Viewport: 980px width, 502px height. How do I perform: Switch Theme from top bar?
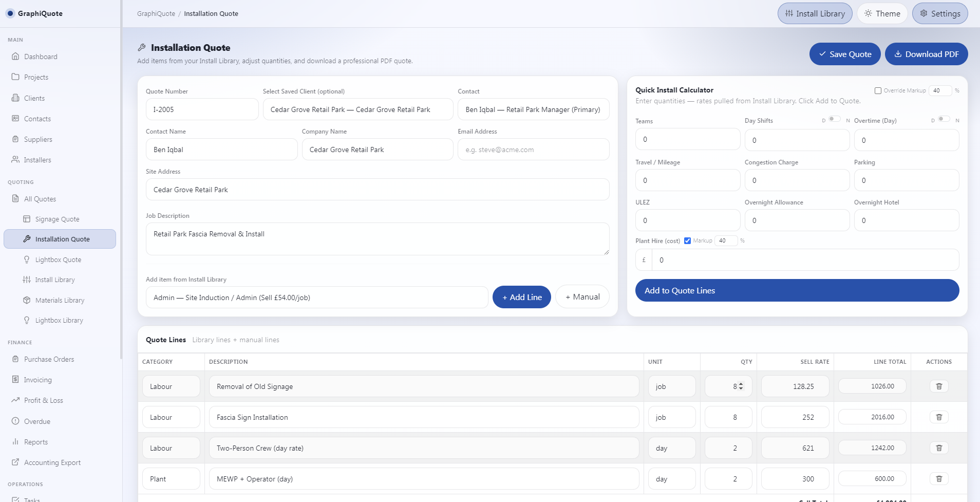pyautogui.click(x=882, y=13)
